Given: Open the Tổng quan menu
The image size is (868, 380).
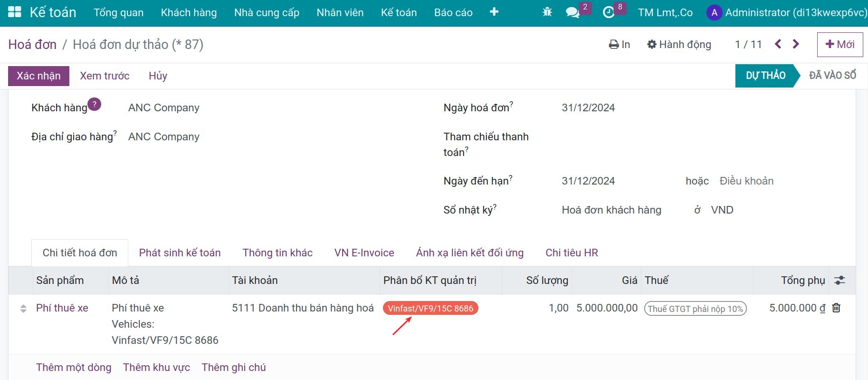Looking at the screenshot, I should coord(118,12).
